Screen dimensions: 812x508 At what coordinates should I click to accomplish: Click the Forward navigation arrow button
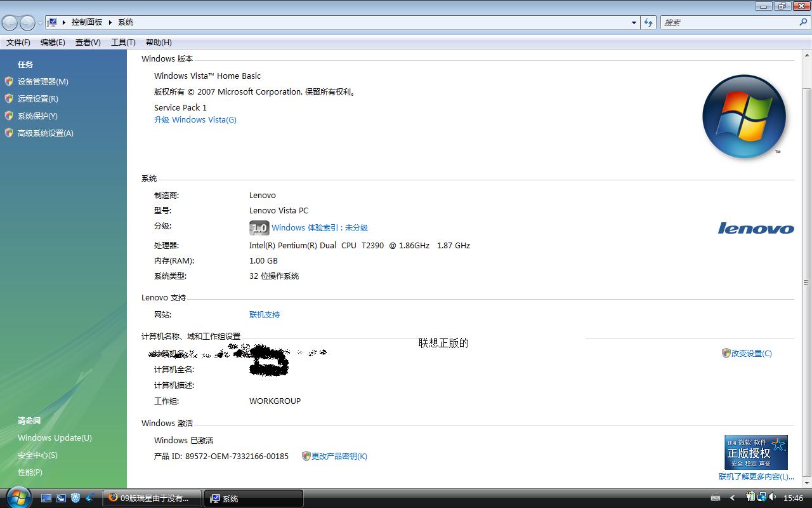27,23
